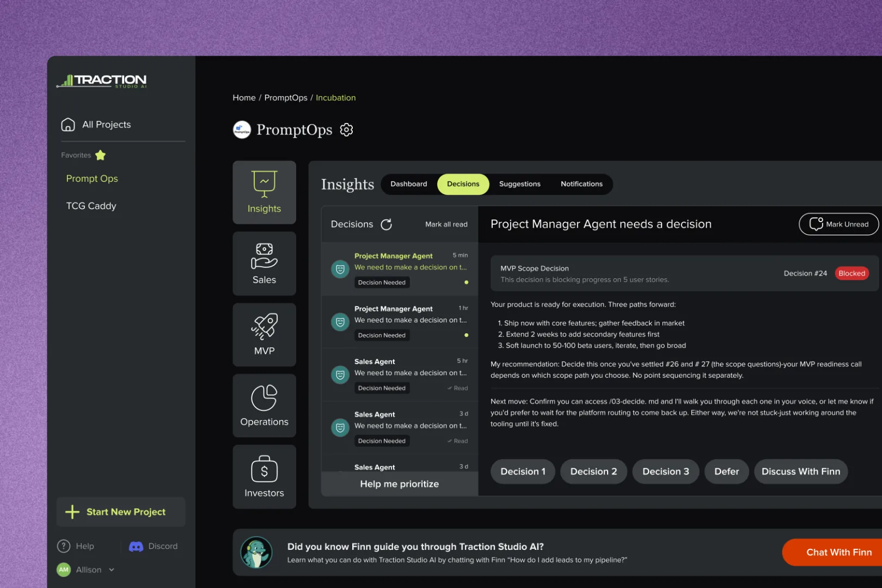The height and width of the screenshot is (588, 882).
Task: Click the MVP Scope Decision title
Action: pos(535,268)
